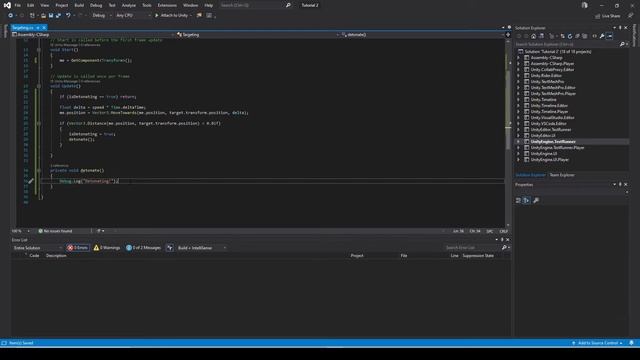Expand the Assembly-CSharp.Player project node
The width and height of the screenshot is (640, 360).
tap(519, 64)
